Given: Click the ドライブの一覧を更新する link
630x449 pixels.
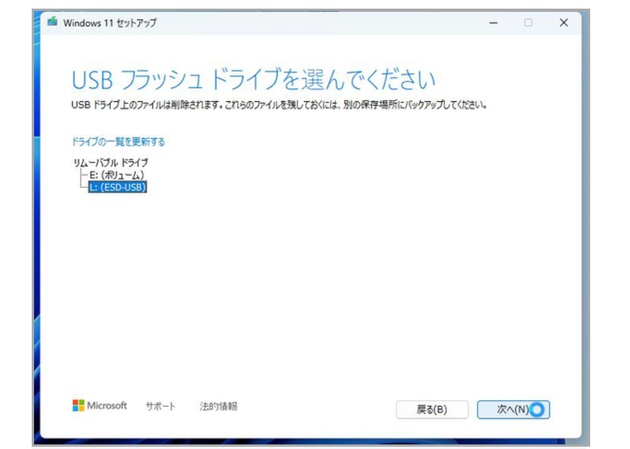Looking at the screenshot, I should pyautogui.click(x=118, y=142).
